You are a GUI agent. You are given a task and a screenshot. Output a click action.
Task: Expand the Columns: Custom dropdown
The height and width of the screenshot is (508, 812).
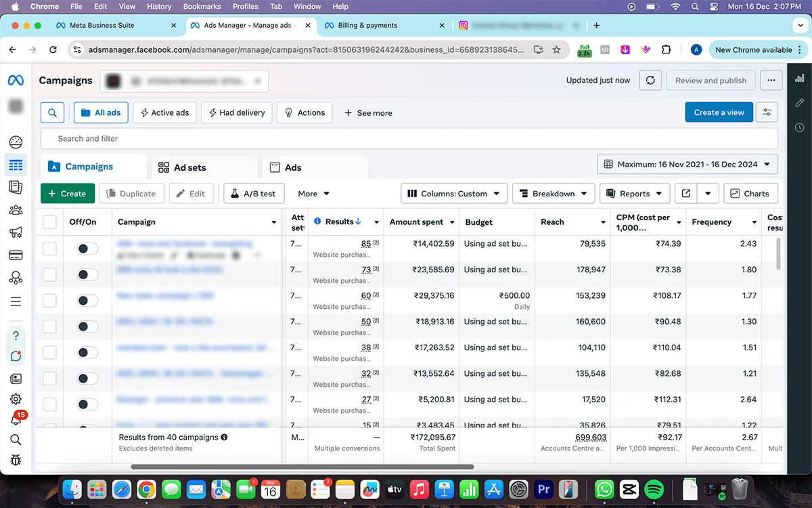(x=454, y=194)
